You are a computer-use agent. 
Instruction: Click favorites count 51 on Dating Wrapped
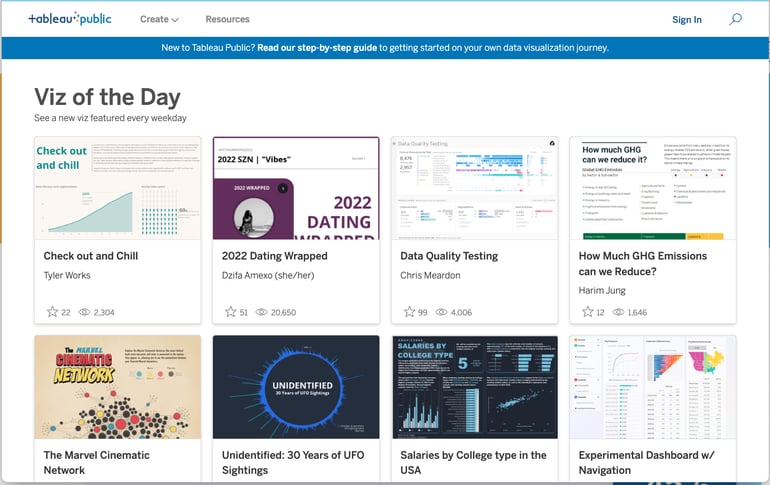pos(244,312)
